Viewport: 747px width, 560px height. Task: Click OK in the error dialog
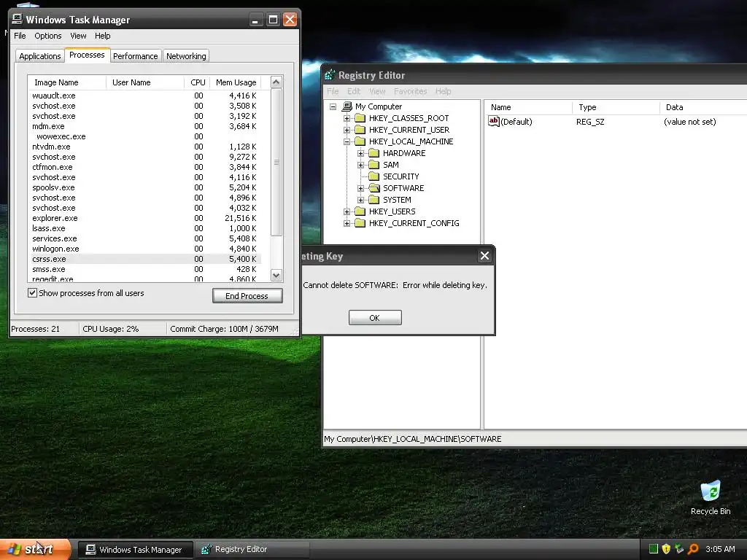(x=375, y=318)
